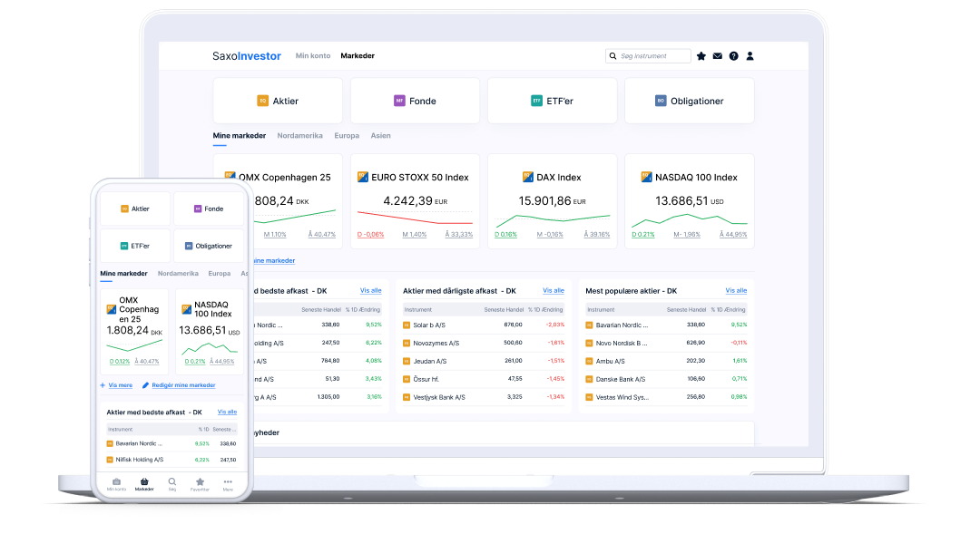Click the plus icon beside Vis mere
This screenshot has height=534, width=980.
coord(103,385)
